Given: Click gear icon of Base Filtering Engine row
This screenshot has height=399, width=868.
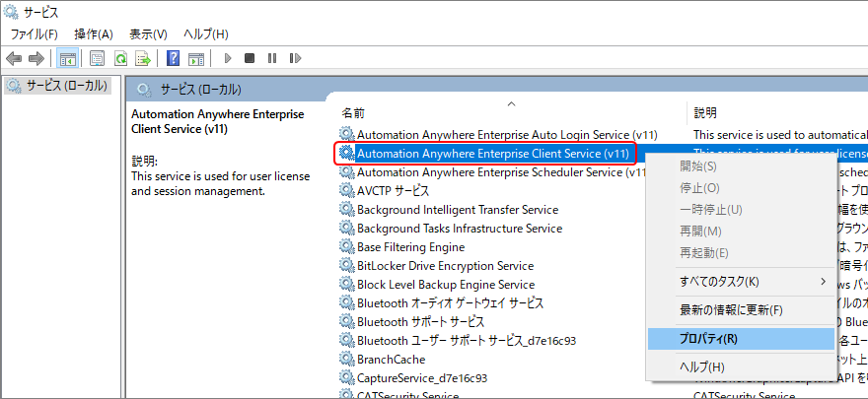Looking at the screenshot, I should pos(346,246).
